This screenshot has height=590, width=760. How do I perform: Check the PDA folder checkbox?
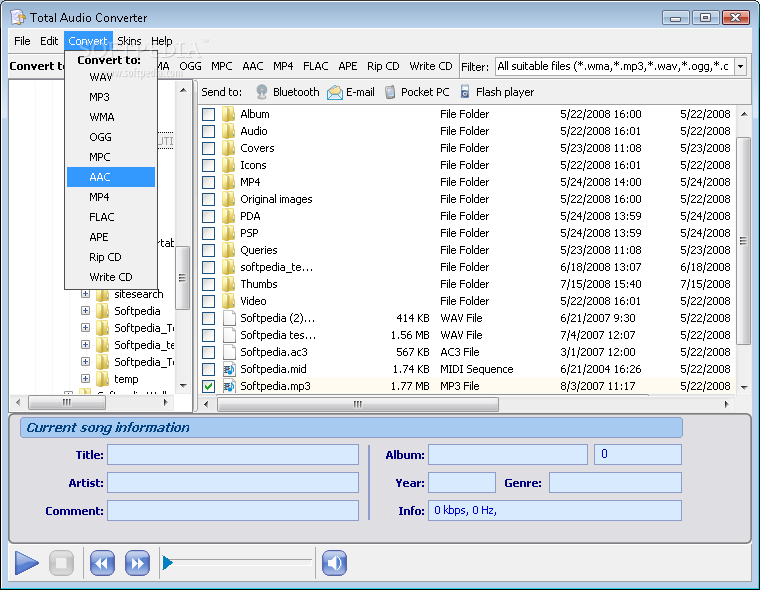pos(208,216)
